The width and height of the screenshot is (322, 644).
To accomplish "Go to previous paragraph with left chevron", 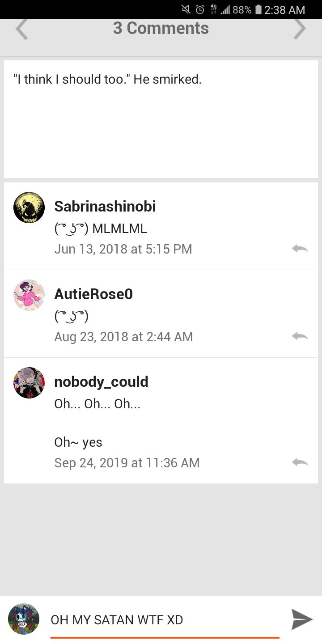I will click(21, 29).
